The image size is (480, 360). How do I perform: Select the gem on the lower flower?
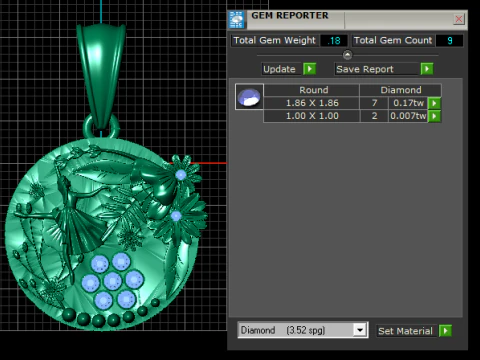coord(176,216)
